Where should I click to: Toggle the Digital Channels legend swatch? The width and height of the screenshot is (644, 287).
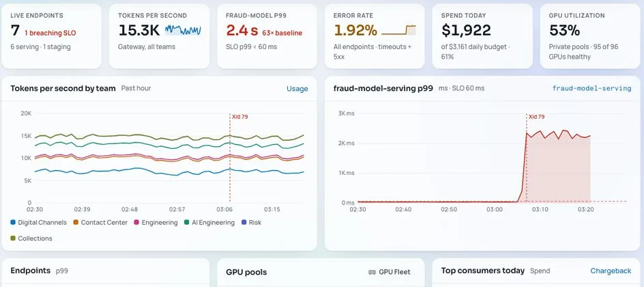click(x=13, y=223)
